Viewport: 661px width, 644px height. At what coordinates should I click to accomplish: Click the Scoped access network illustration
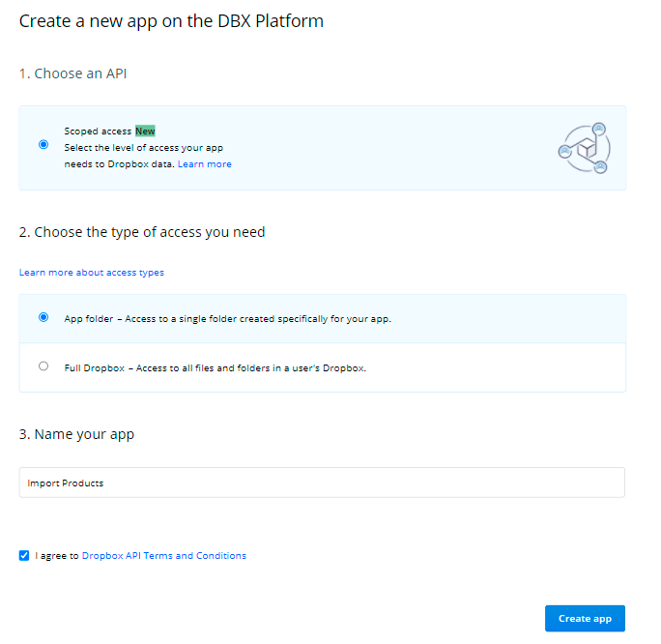[x=585, y=148]
